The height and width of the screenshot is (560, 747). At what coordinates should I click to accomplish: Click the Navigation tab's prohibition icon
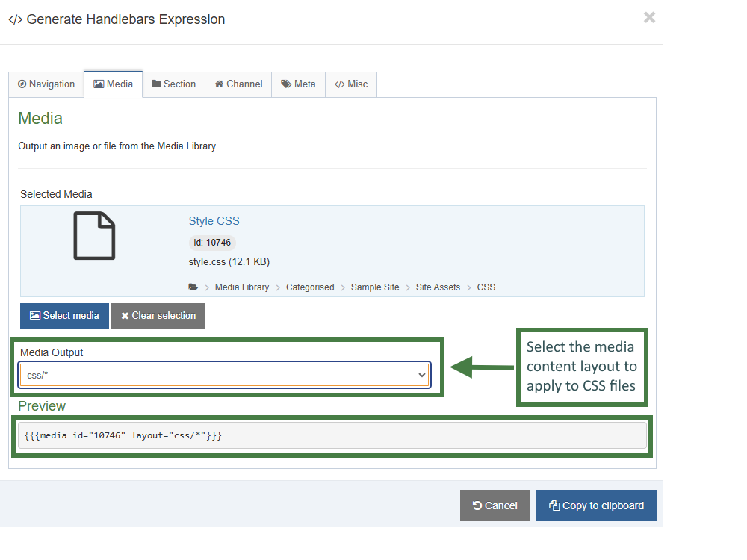point(23,84)
